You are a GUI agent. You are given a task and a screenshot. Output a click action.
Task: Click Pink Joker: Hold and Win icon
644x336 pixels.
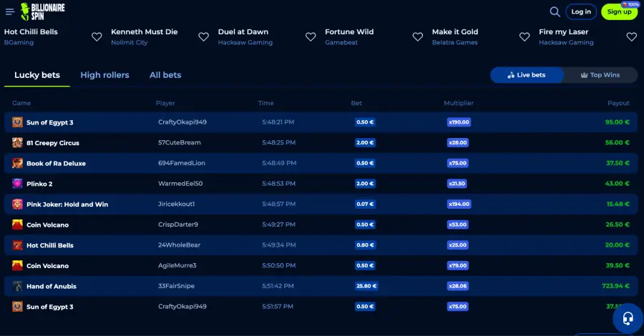coord(17,204)
